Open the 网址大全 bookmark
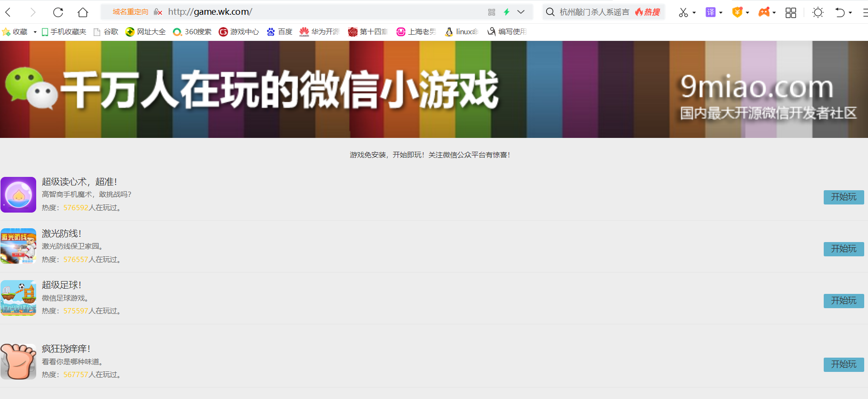 pyautogui.click(x=145, y=32)
